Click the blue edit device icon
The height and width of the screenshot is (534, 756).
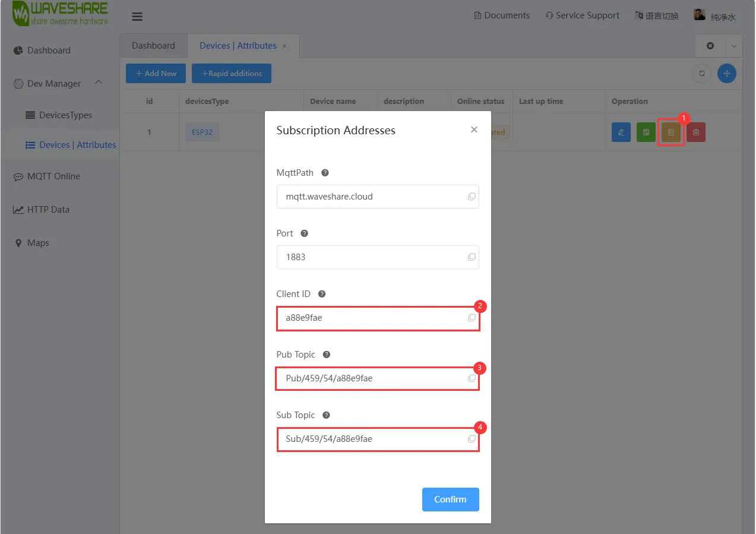(x=621, y=132)
